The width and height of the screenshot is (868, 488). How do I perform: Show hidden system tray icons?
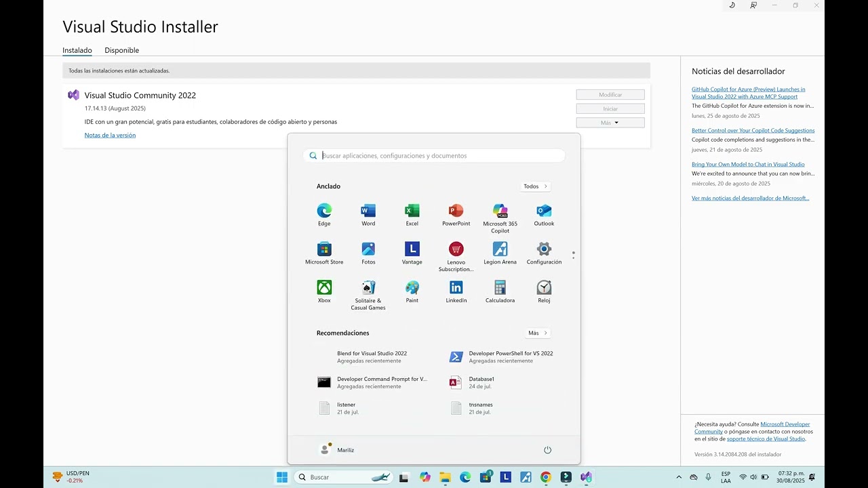pyautogui.click(x=679, y=477)
